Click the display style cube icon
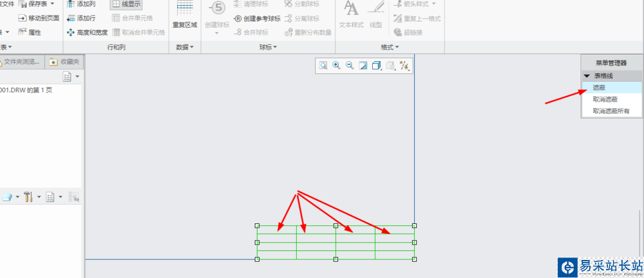 click(x=376, y=66)
